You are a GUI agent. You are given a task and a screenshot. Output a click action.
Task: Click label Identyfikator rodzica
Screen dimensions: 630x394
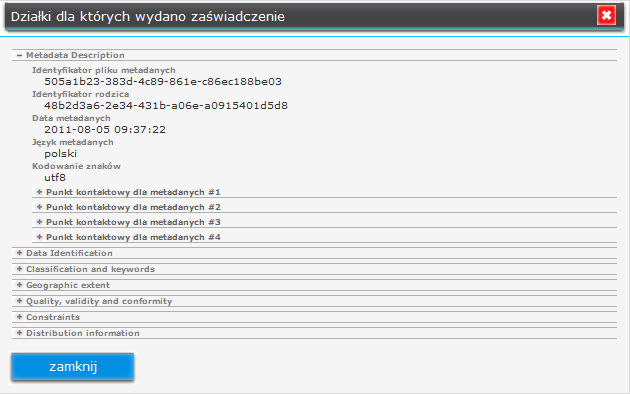(x=80, y=94)
